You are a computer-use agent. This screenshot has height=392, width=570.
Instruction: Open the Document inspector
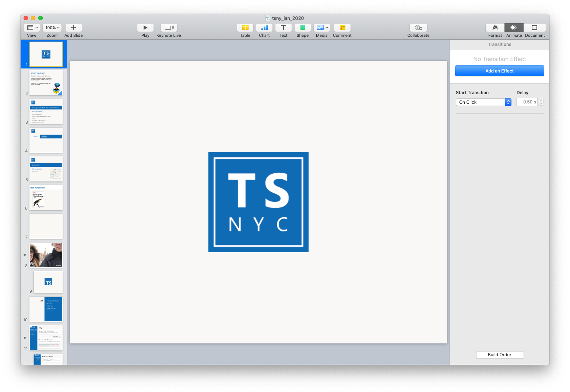pos(535,28)
